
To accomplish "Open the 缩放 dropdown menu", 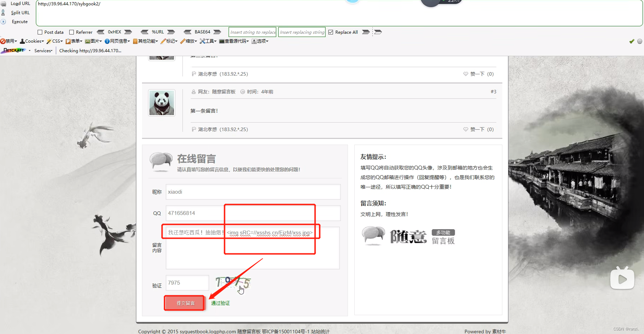I will pyautogui.click(x=189, y=41).
